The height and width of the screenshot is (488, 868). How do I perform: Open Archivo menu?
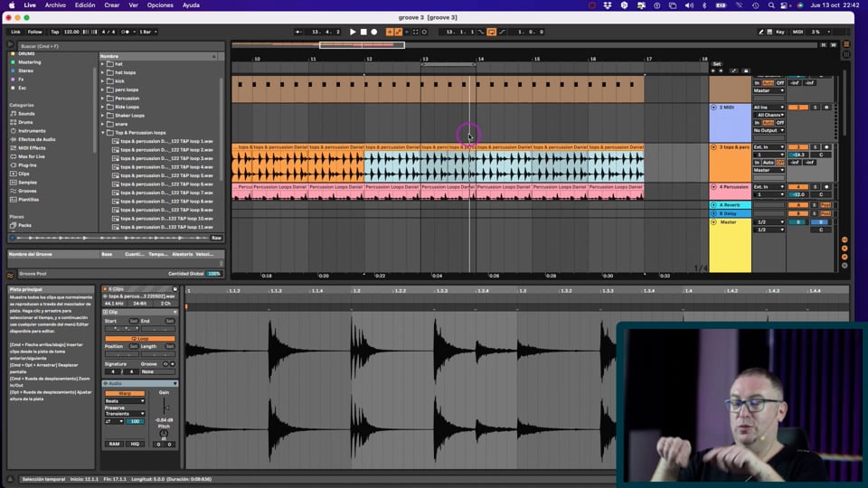[55, 5]
